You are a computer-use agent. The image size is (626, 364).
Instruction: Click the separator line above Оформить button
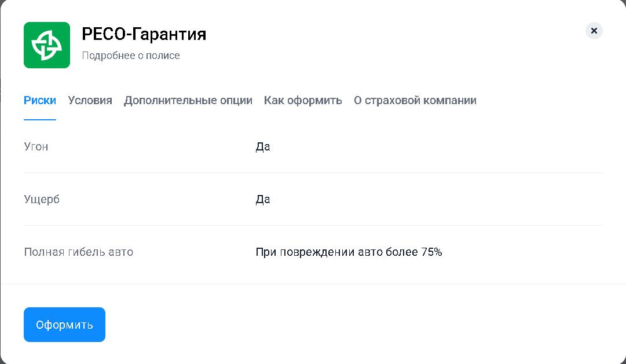(x=313, y=284)
